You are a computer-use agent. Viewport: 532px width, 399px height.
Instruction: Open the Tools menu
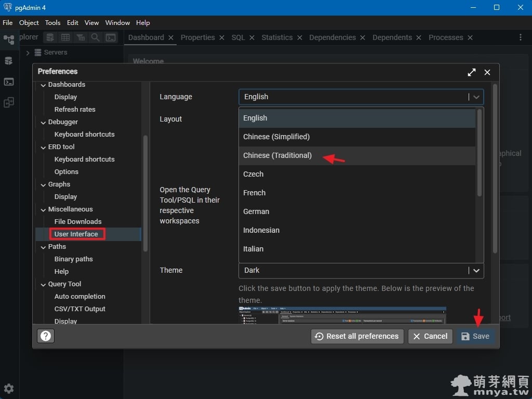pos(52,22)
